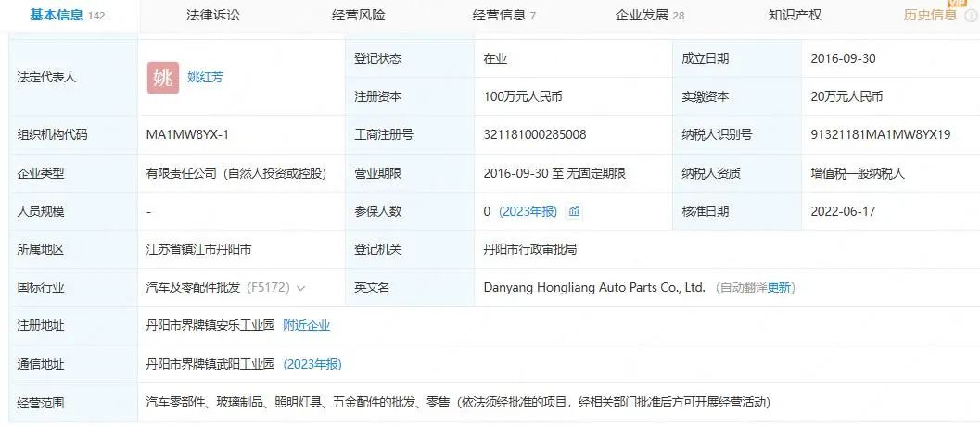Click the 姚 avatar icon of legal representative
Viewport: 980px width, 426px height.
pos(163,78)
